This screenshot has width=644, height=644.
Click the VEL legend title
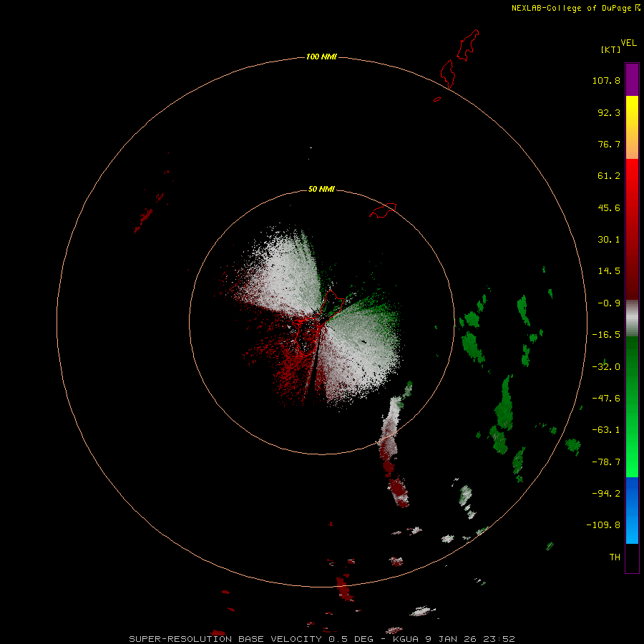[x=628, y=43]
